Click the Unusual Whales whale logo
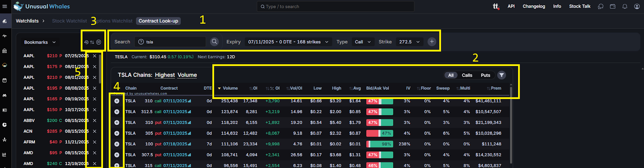The height and width of the screenshot is (168, 644). point(19,6)
